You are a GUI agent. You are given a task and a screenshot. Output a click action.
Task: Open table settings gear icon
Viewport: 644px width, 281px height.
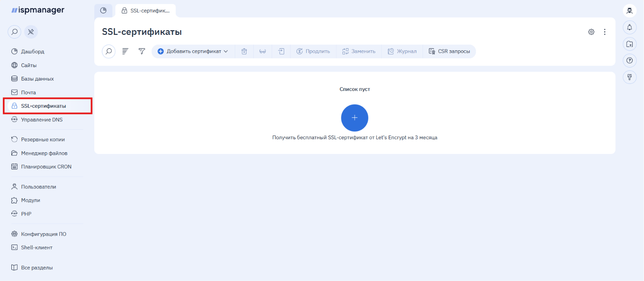[x=591, y=32]
